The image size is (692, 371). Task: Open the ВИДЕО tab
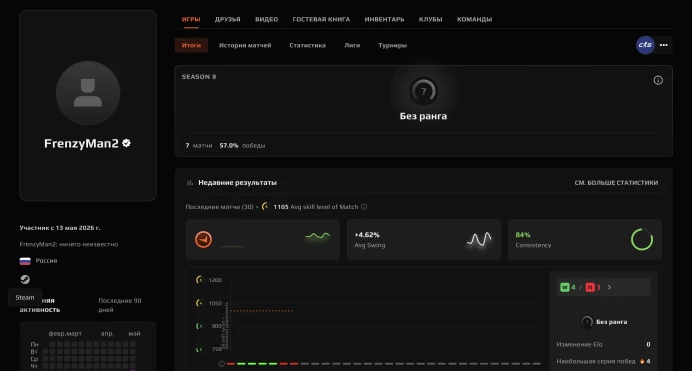pos(266,19)
